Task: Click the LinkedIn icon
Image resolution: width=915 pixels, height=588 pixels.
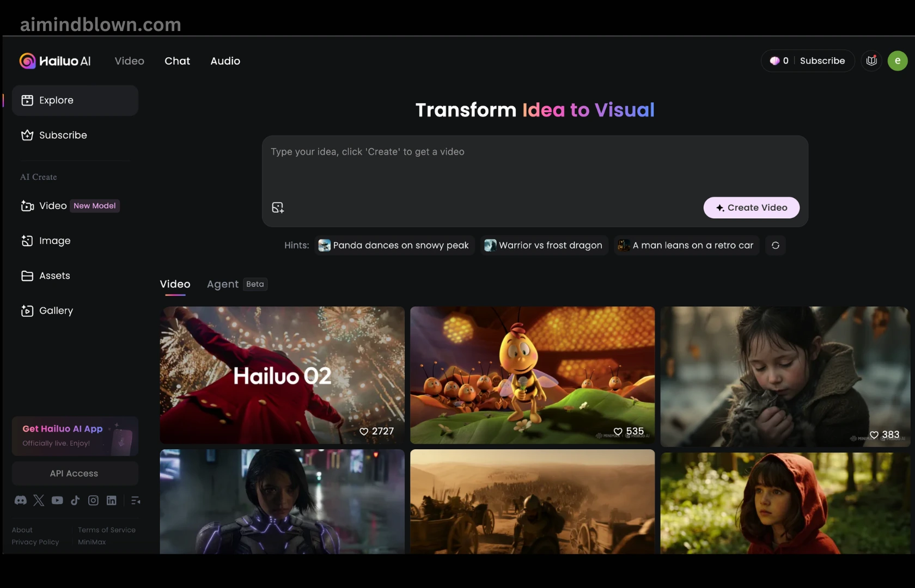Action: click(112, 500)
